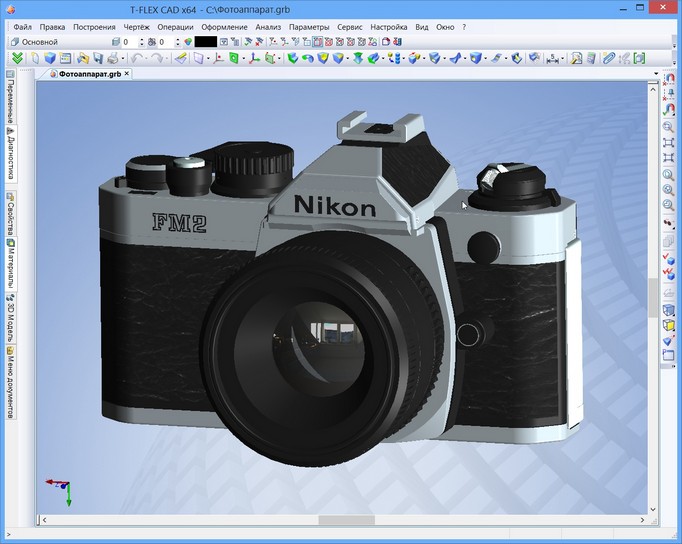This screenshot has width=682, height=544.
Task: Click the paperclip attachment icon
Action: pos(609,58)
